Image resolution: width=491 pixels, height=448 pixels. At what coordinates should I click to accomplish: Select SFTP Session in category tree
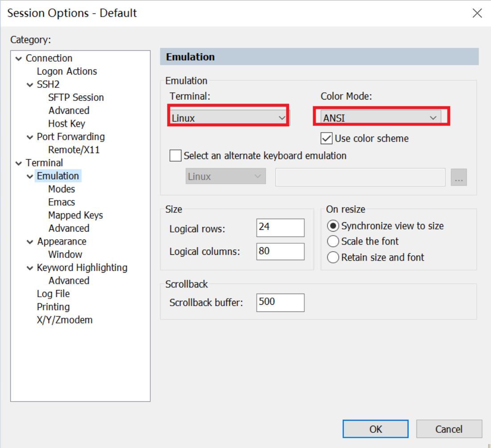76,97
